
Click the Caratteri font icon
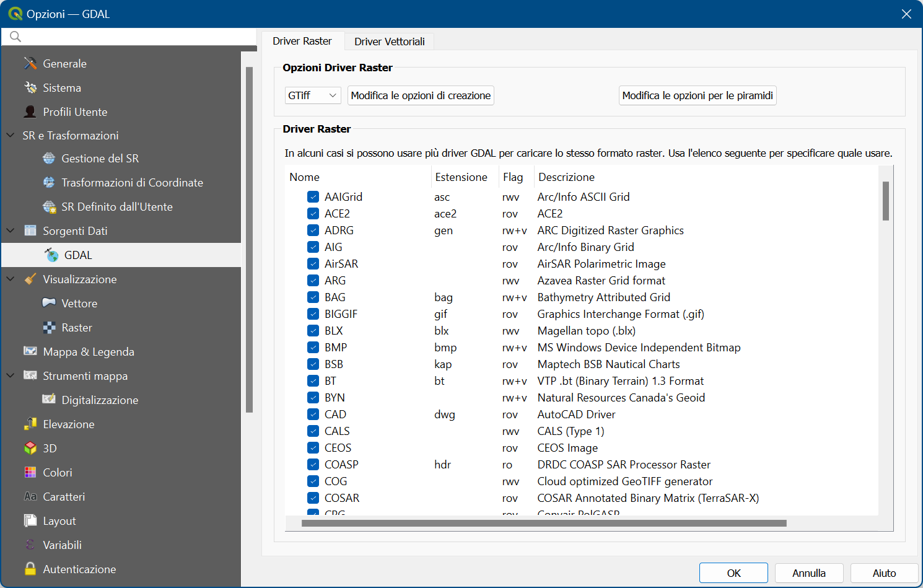coord(30,496)
